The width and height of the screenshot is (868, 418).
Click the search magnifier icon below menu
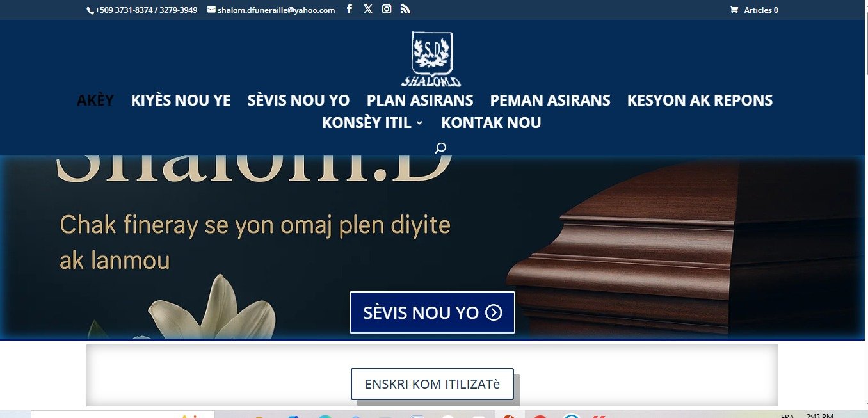tap(440, 149)
